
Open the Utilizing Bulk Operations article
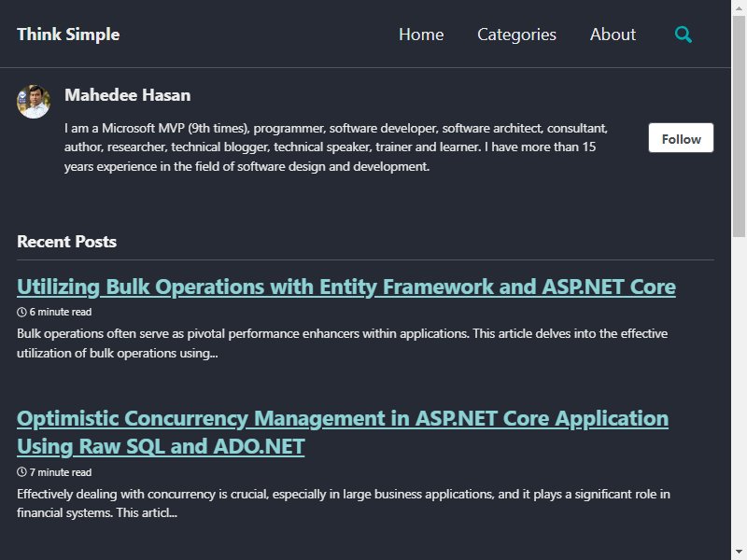pos(346,287)
